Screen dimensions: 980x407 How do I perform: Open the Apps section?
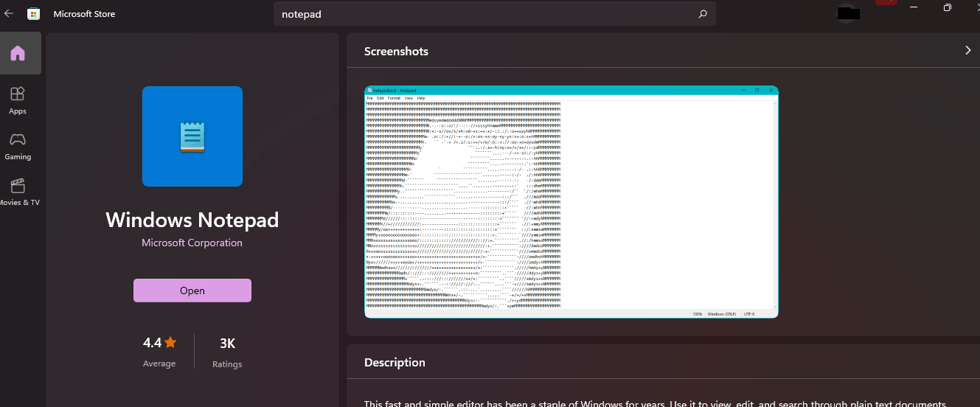pyautogui.click(x=18, y=100)
